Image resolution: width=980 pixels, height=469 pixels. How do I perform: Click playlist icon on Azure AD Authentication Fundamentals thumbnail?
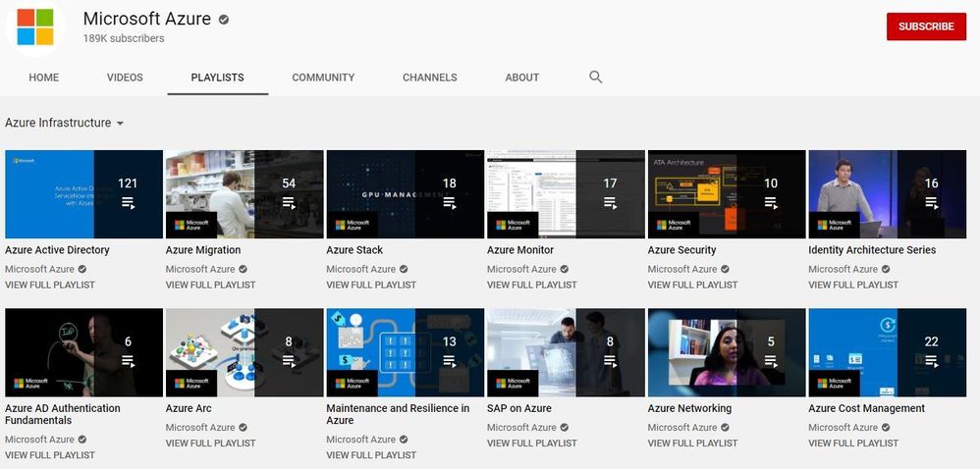128,362
